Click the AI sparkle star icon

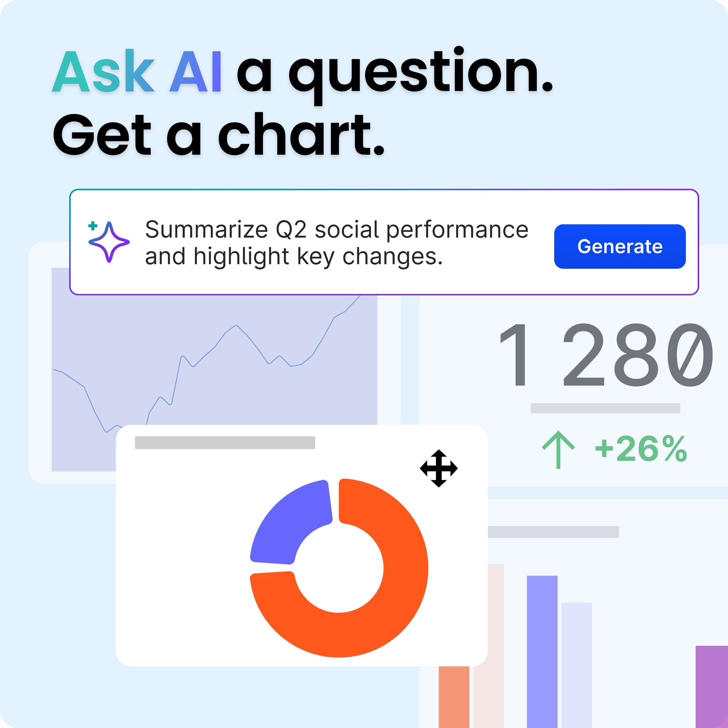(109, 242)
